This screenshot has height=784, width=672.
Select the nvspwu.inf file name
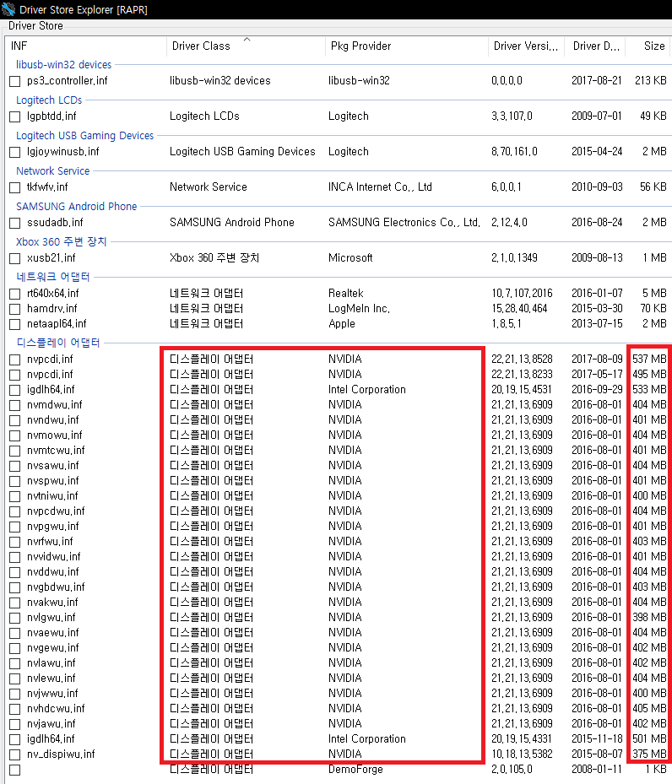52,482
